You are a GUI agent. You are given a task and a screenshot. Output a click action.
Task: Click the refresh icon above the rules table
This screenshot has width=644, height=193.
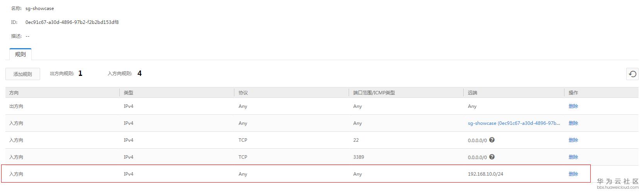632,74
